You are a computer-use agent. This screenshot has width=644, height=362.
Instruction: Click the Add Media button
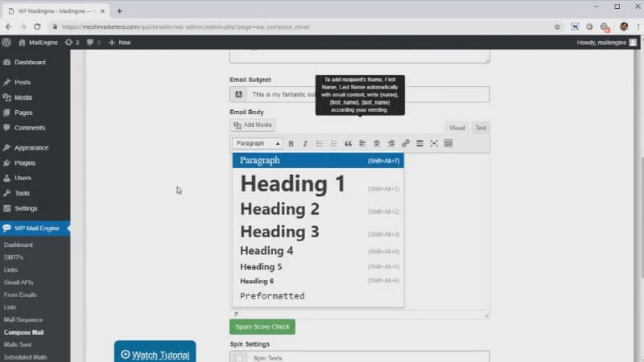253,125
